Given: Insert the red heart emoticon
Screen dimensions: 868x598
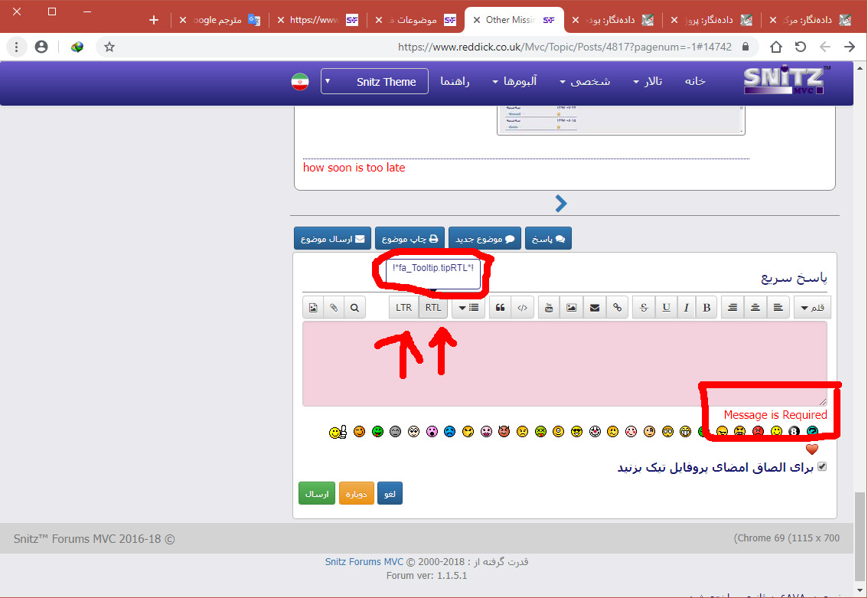Looking at the screenshot, I should [812, 449].
